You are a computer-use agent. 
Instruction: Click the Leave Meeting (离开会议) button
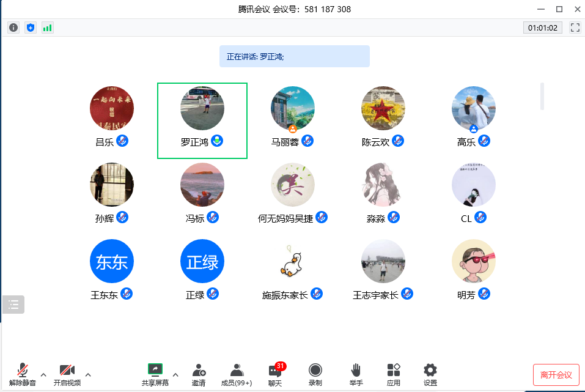click(556, 375)
